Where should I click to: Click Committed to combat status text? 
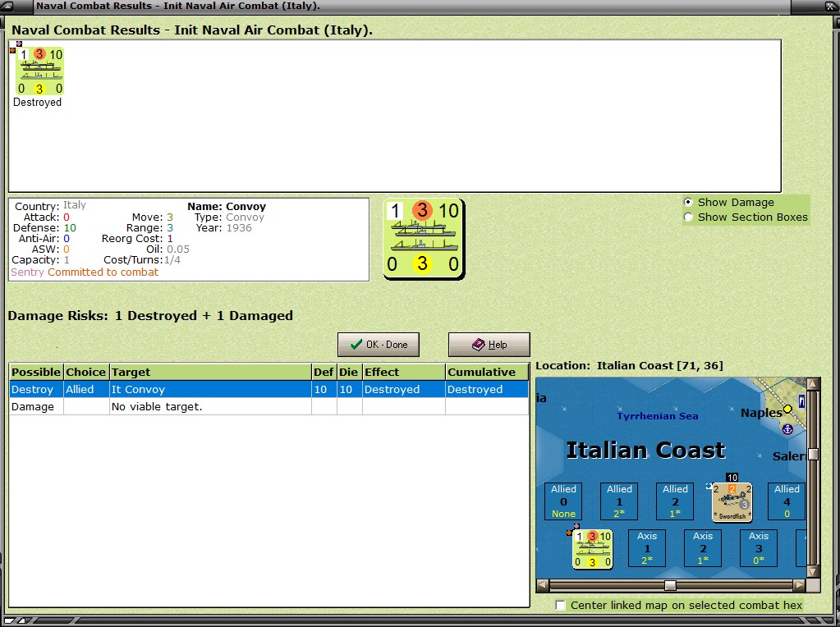[x=103, y=272]
